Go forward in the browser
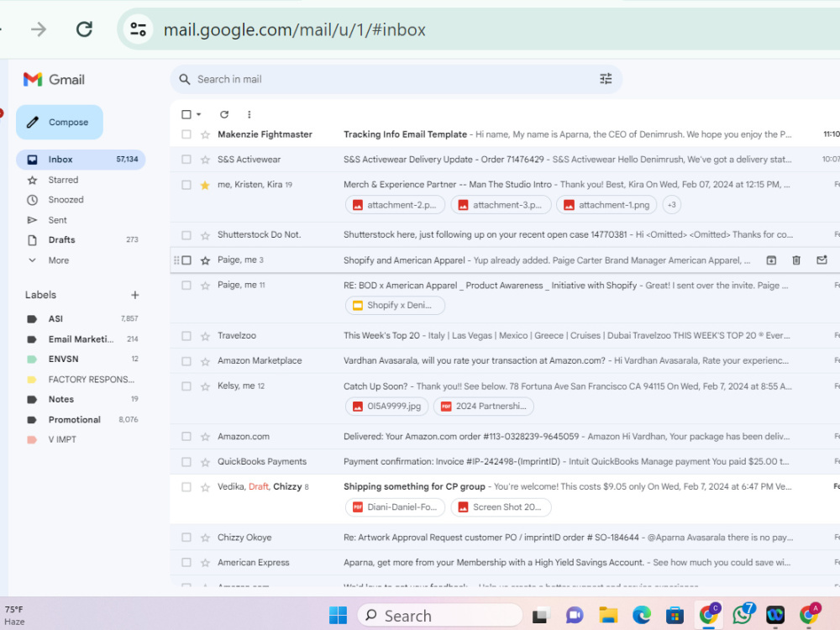 coord(39,29)
